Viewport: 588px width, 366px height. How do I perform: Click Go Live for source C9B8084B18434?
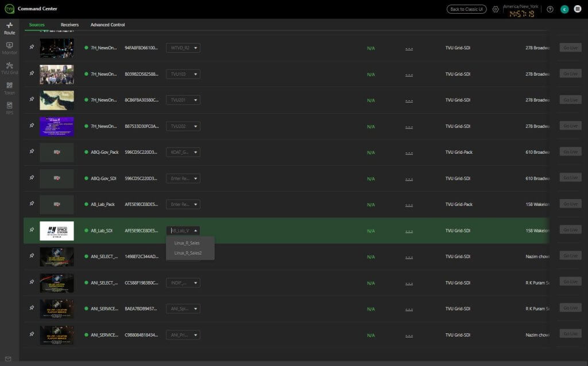[x=570, y=334]
